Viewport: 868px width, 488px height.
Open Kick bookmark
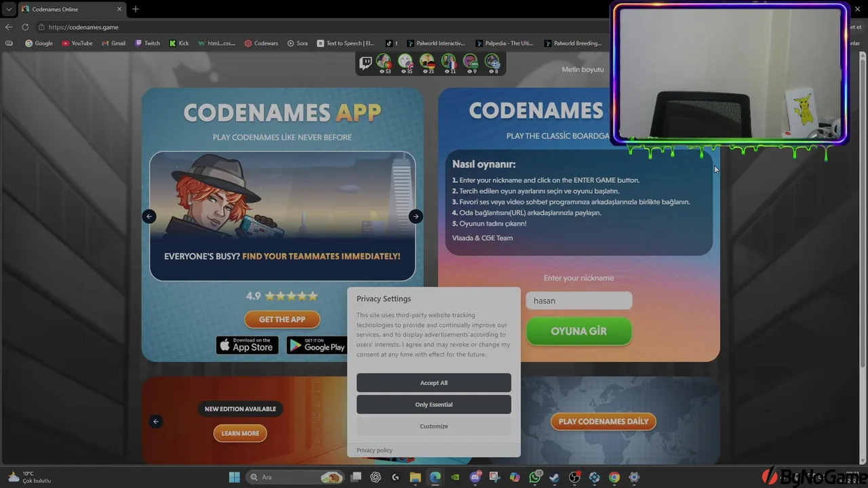(178, 43)
